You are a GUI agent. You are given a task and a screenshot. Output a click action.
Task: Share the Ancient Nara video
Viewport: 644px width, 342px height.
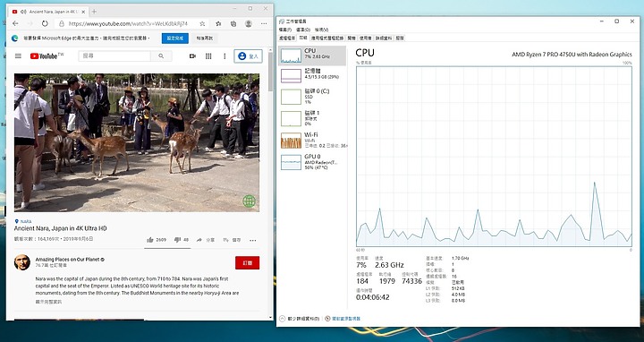(206, 240)
